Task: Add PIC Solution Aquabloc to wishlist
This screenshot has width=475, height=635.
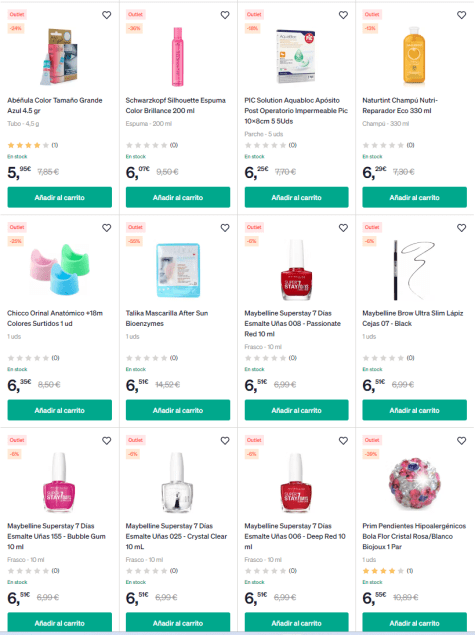Action: 343,15
